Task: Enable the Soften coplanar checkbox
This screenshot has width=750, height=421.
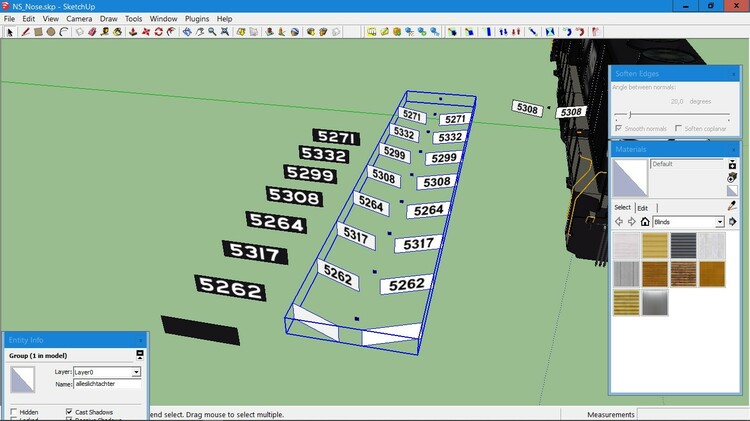Action: [x=678, y=128]
